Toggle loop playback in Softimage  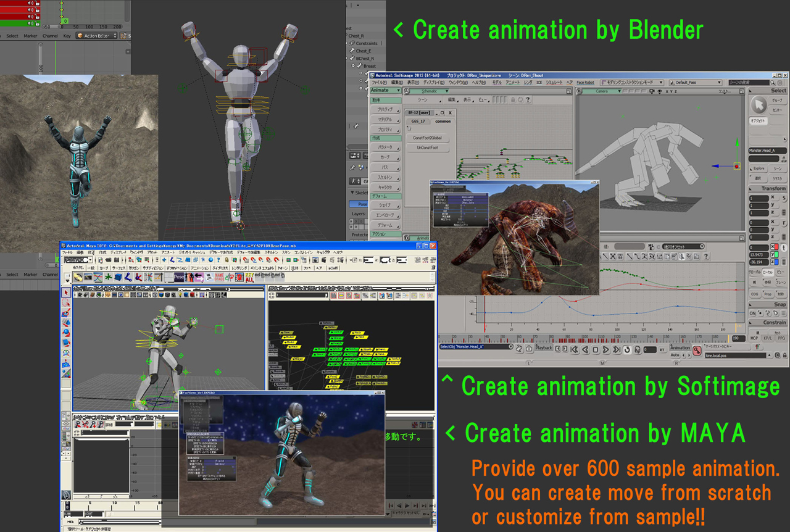click(627, 349)
